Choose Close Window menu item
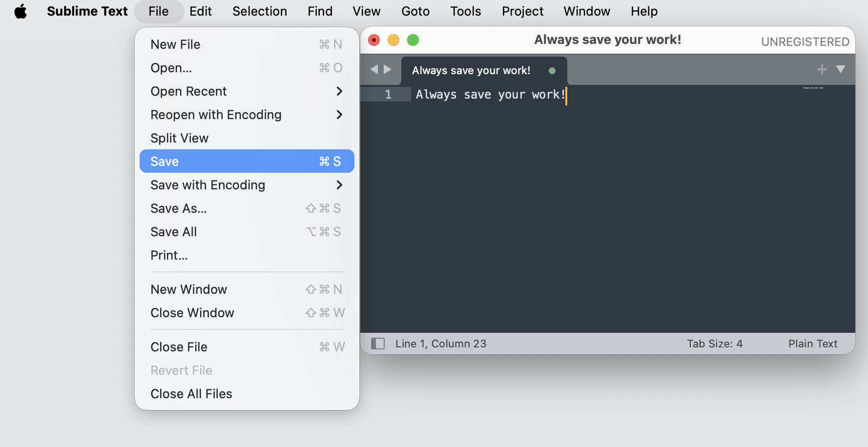This screenshot has width=868, height=447. tap(247, 313)
